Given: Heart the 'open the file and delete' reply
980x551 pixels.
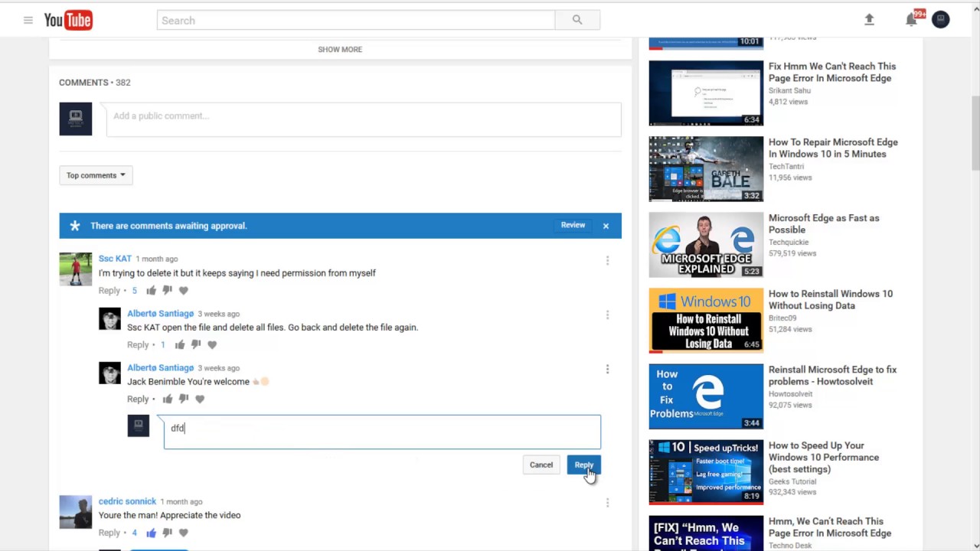Looking at the screenshot, I should click(212, 345).
